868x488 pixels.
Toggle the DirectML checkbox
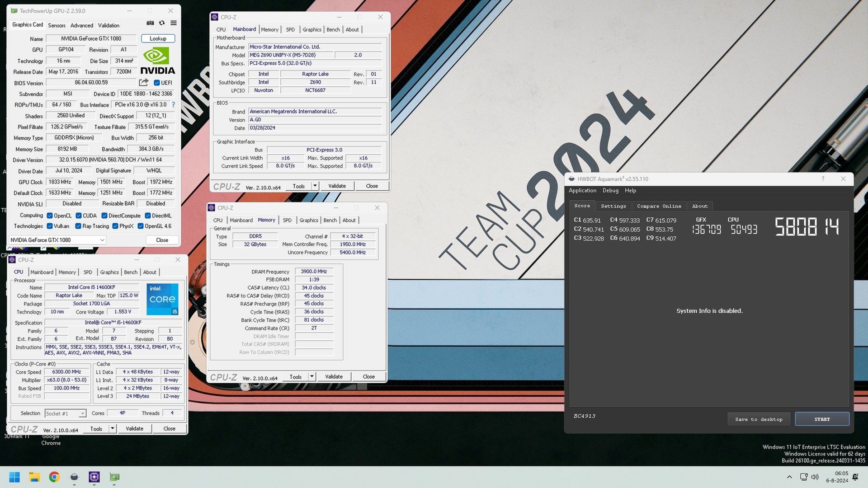pos(148,216)
